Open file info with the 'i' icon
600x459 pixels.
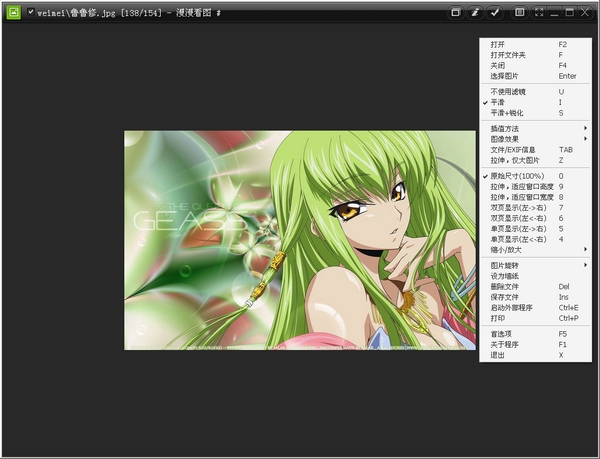point(475,13)
